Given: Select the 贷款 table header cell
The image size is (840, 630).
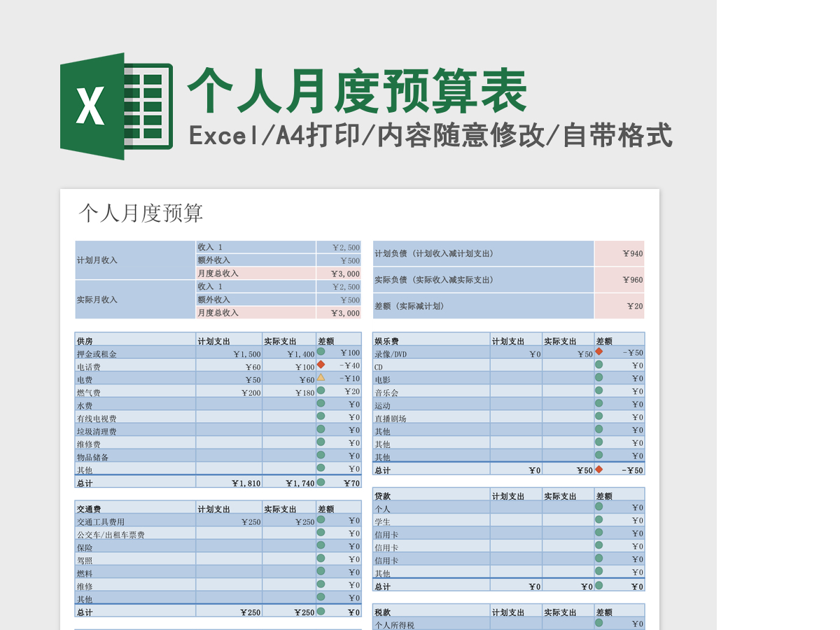Looking at the screenshot, I should pyautogui.click(x=431, y=494).
